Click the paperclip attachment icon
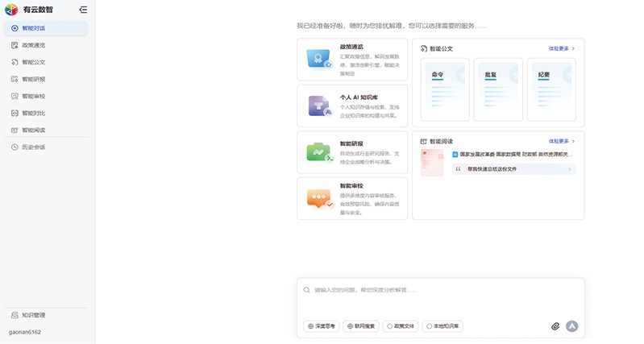Image resolution: width=644 pixels, height=344 pixels. point(555,326)
